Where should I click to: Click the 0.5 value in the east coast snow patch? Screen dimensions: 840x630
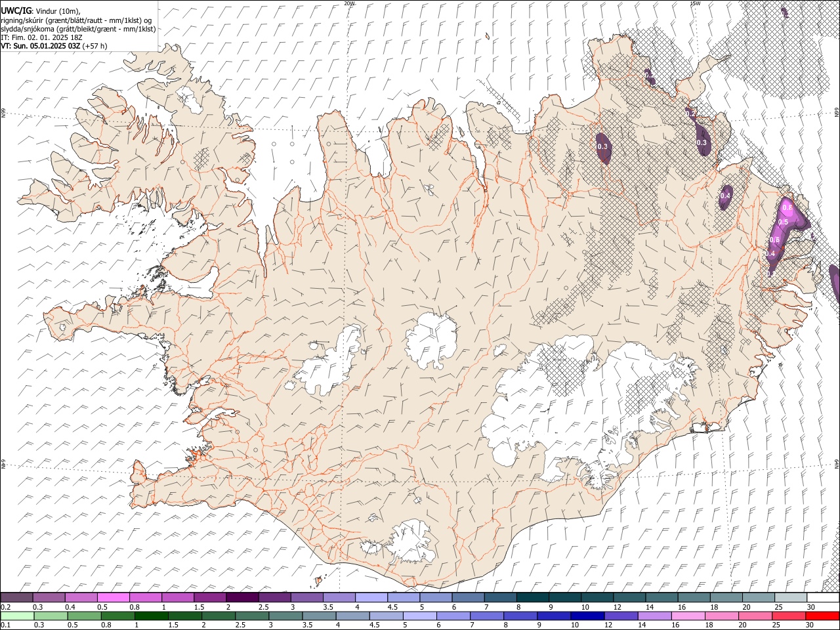(782, 222)
